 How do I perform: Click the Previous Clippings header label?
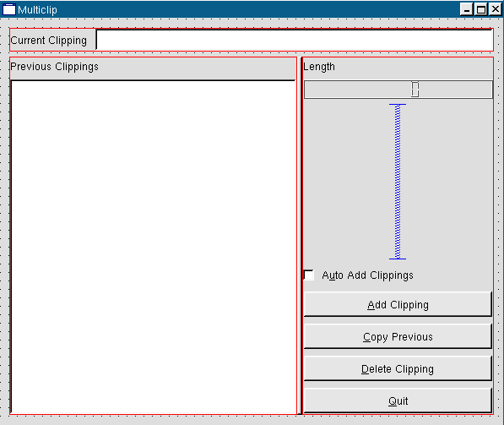(x=54, y=67)
